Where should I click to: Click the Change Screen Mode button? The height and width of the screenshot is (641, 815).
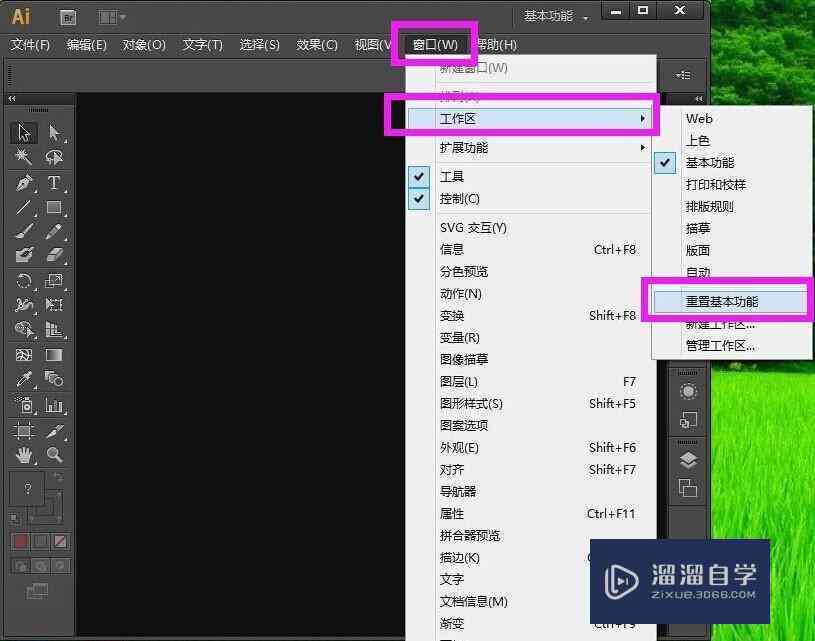pos(37,591)
